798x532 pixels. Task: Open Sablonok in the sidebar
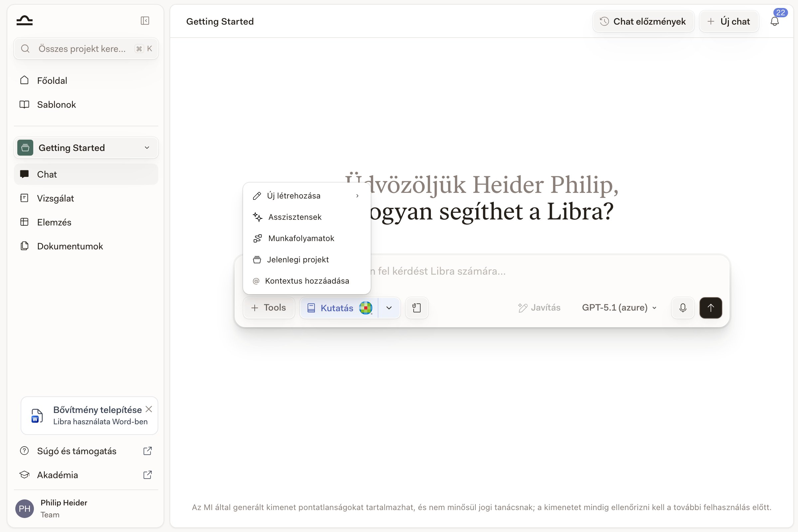click(86, 104)
